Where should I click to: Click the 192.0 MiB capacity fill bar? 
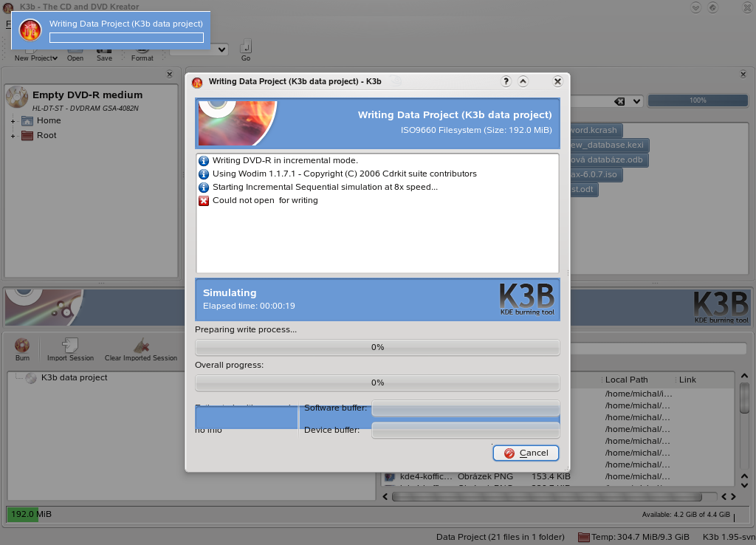coord(22,514)
